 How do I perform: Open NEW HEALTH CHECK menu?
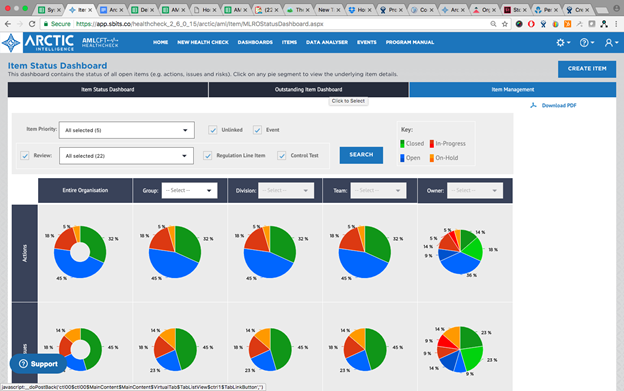pyautogui.click(x=203, y=42)
